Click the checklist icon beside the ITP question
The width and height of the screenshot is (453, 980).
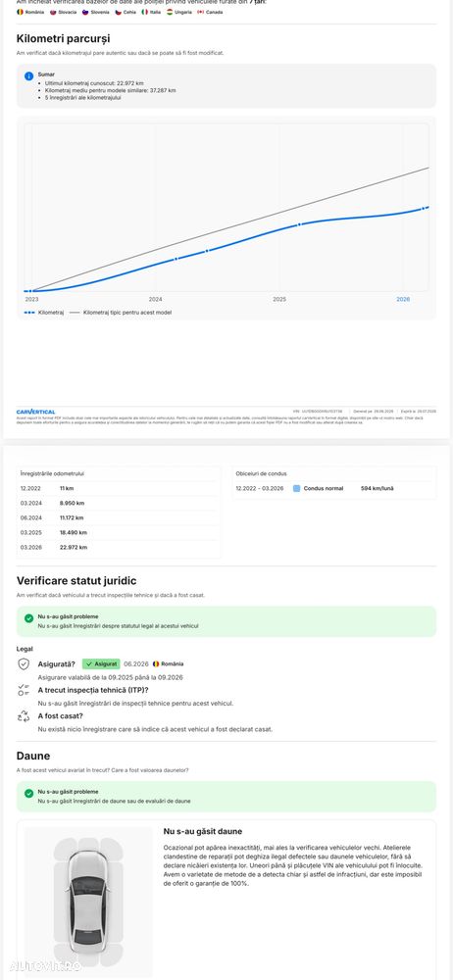tap(24, 691)
